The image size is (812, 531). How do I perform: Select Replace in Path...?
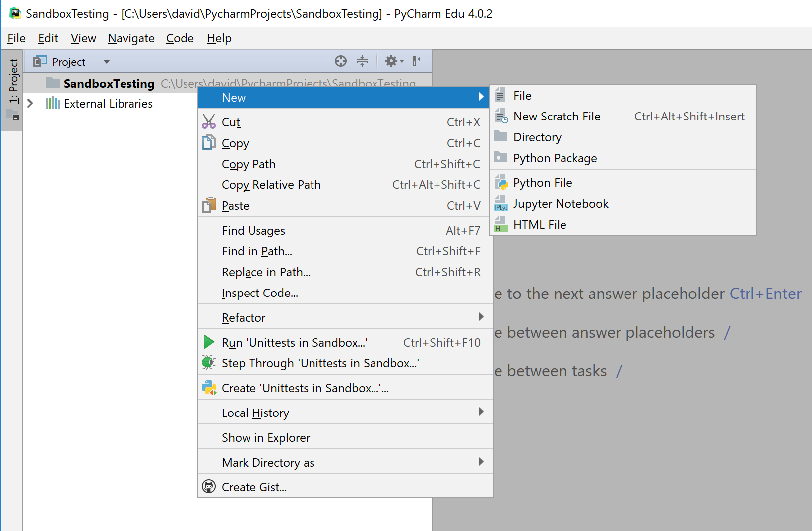pyautogui.click(x=345, y=272)
